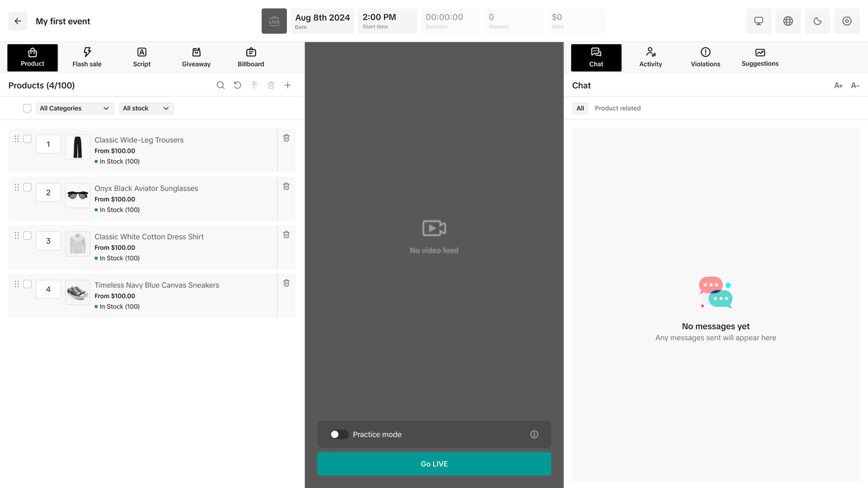868x488 pixels.
Task: Open the white shirt product thumbnail
Action: (77, 244)
